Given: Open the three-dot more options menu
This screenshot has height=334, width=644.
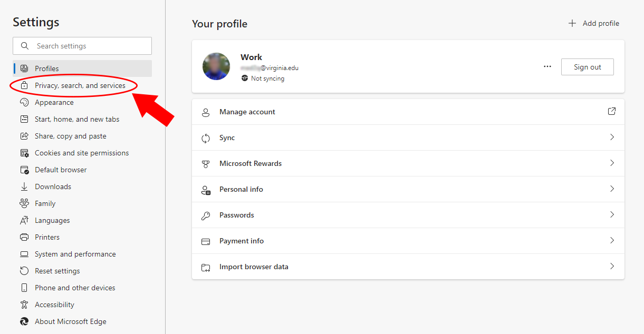Looking at the screenshot, I should pyautogui.click(x=547, y=67).
